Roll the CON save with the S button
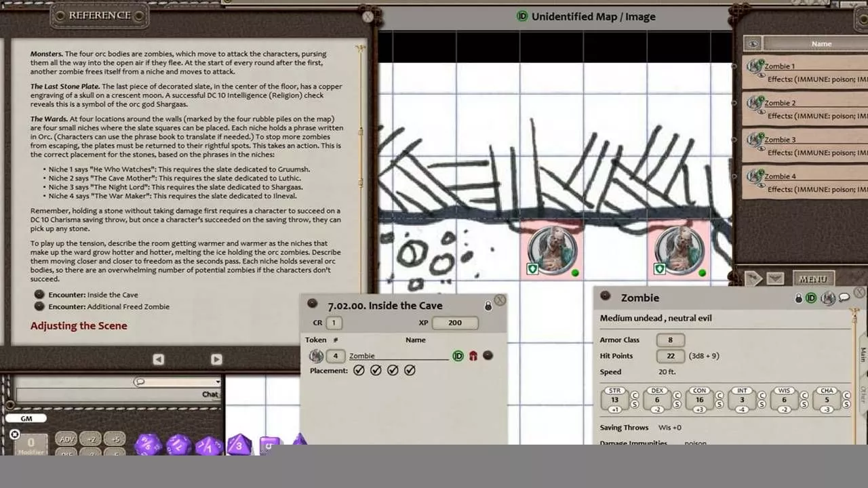 719,405
